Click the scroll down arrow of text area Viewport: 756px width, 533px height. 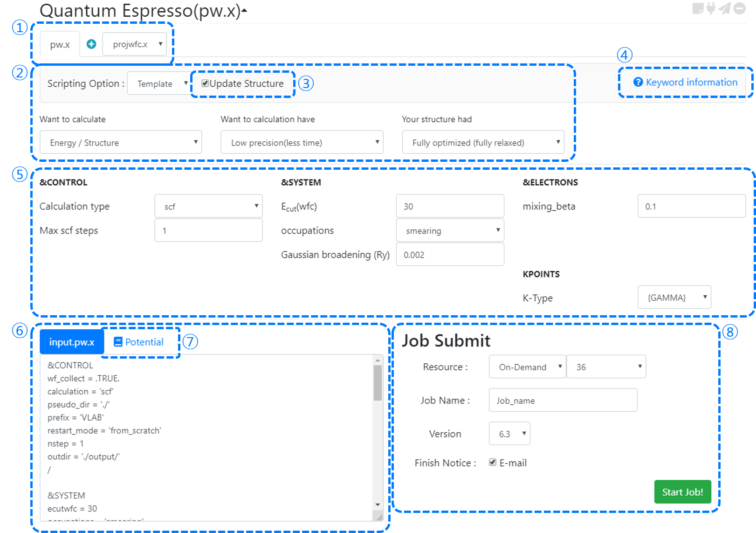378,505
